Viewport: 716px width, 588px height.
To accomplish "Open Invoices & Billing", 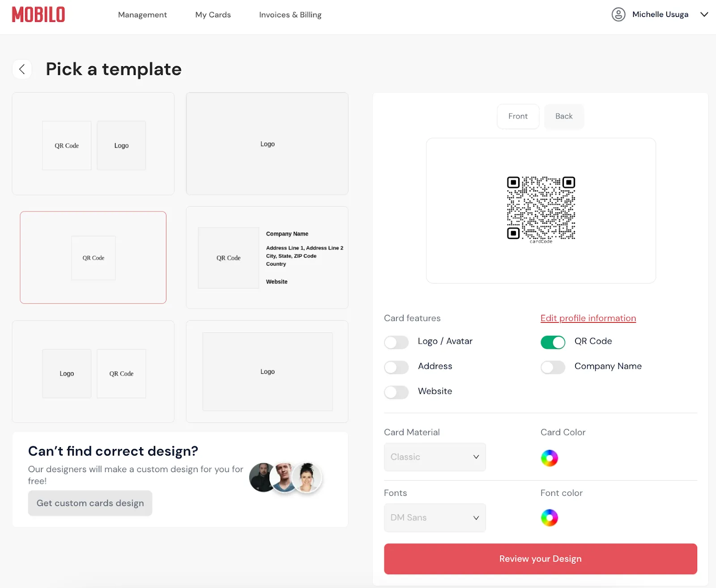I will (x=290, y=15).
